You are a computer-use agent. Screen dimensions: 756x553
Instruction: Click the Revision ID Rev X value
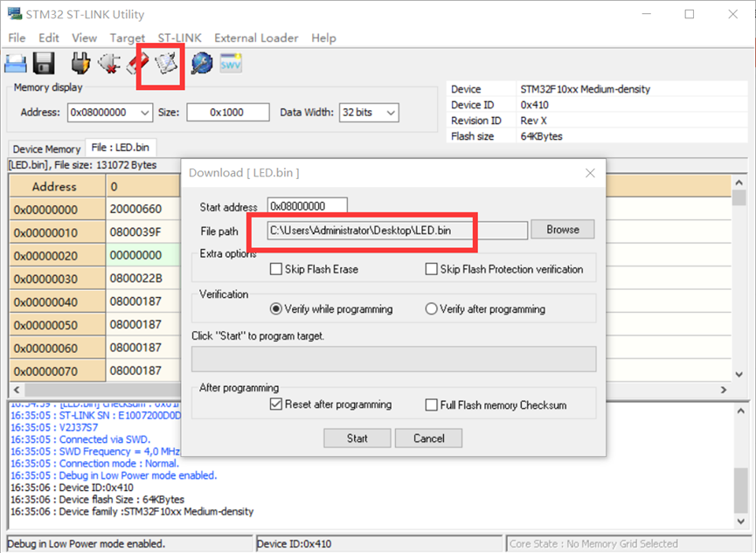(533, 121)
